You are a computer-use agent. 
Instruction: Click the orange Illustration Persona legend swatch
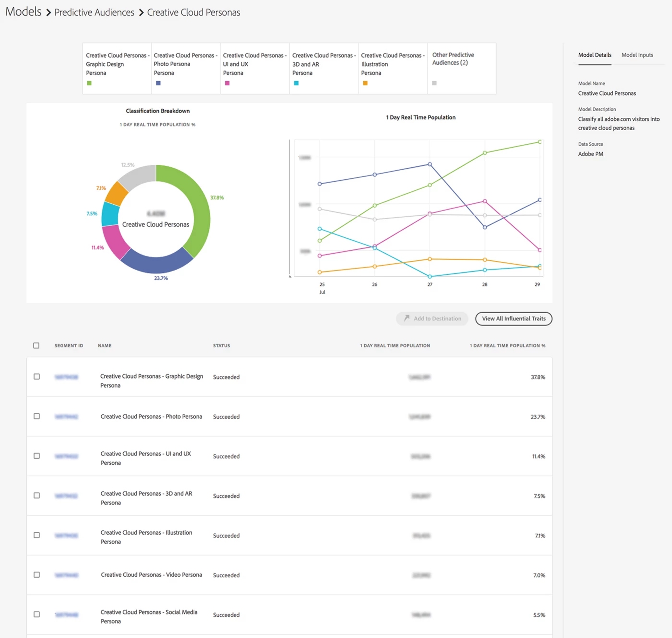[x=365, y=83]
